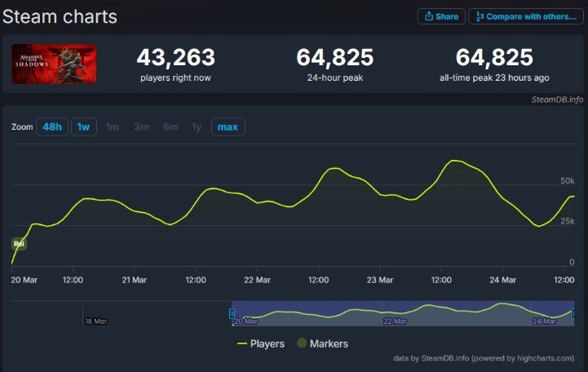Click the 3m zoom option
Image resolution: width=588 pixels, height=372 pixels.
pyautogui.click(x=142, y=126)
